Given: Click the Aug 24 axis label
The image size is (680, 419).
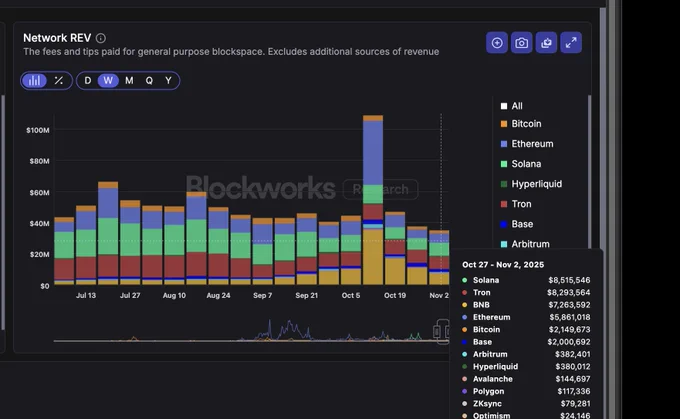Looking at the screenshot, I should [x=219, y=295].
